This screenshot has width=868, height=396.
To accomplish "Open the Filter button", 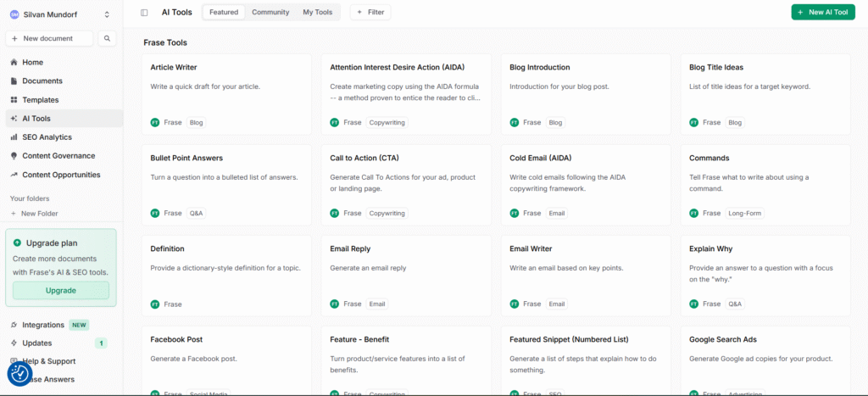I will tap(370, 12).
